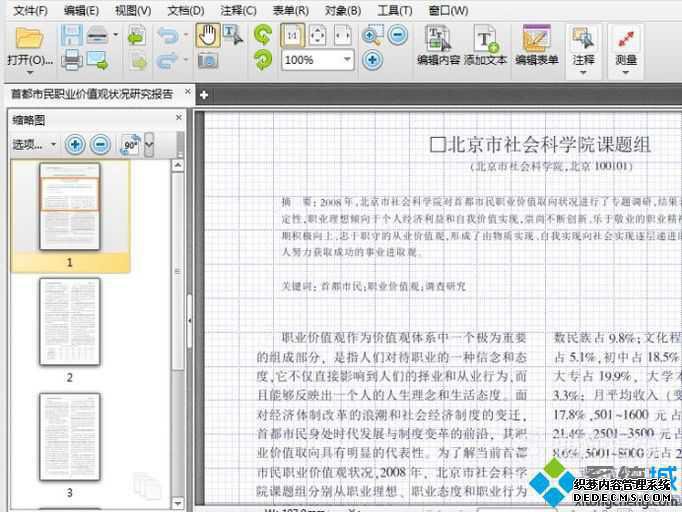Click the 编辑内容 edit content tool
682x512 pixels.
pos(438,45)
